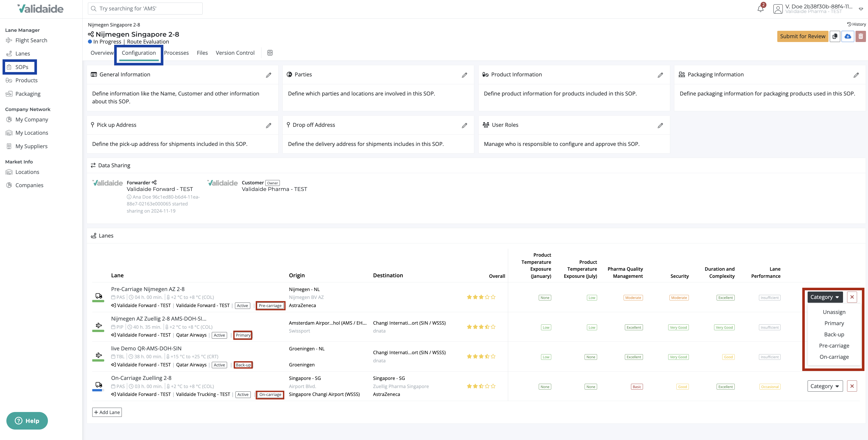Open the Products section in the sidebar
The height and width of the screenshot is (440, 868).
coord(26,80)
